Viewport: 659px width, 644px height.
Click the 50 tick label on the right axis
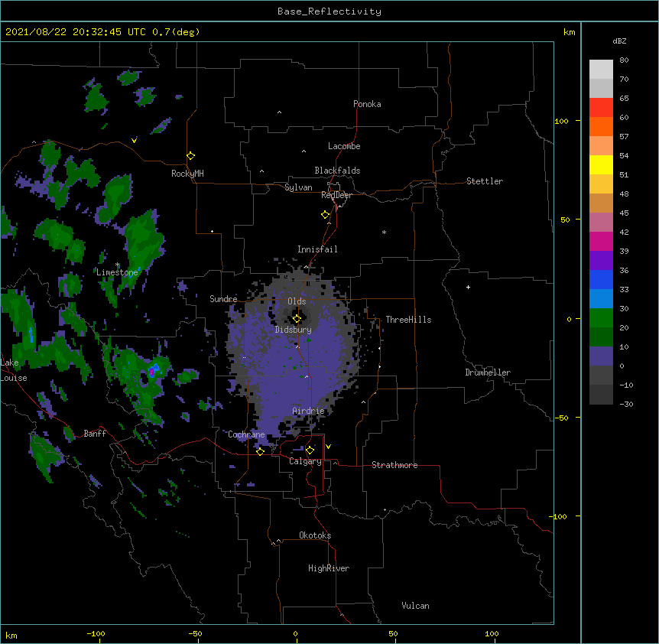pyautogui.click(x=565, y=220)
